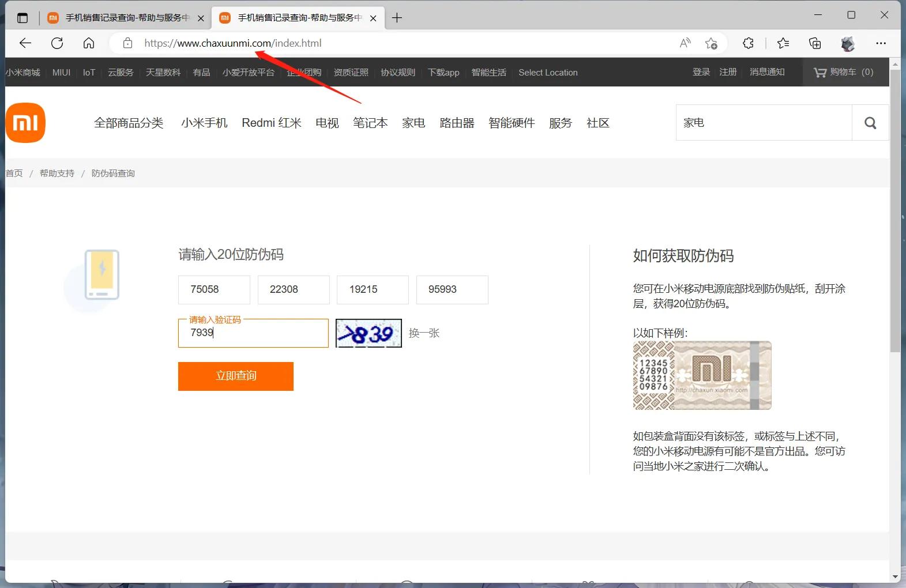Click 下载app top link
Image resolution: width=906 pixels, height=588 pixels.
(x=443, y=73)
